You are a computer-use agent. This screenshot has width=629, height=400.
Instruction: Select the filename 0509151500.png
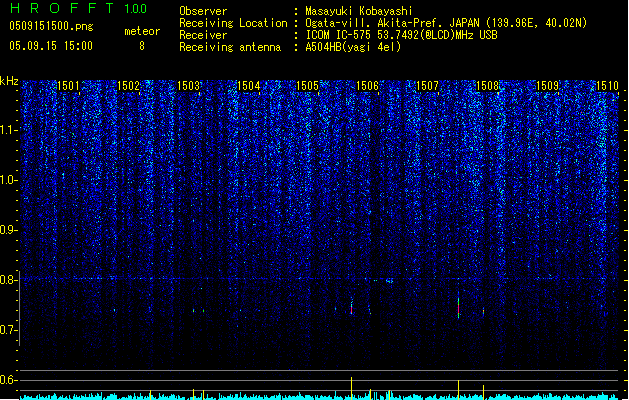[51, 26]
